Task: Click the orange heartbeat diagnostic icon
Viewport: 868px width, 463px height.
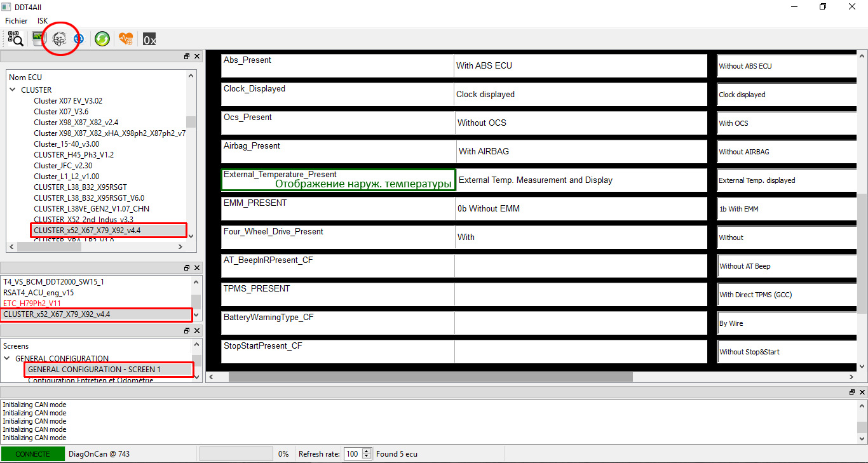Action: point(126,39)
